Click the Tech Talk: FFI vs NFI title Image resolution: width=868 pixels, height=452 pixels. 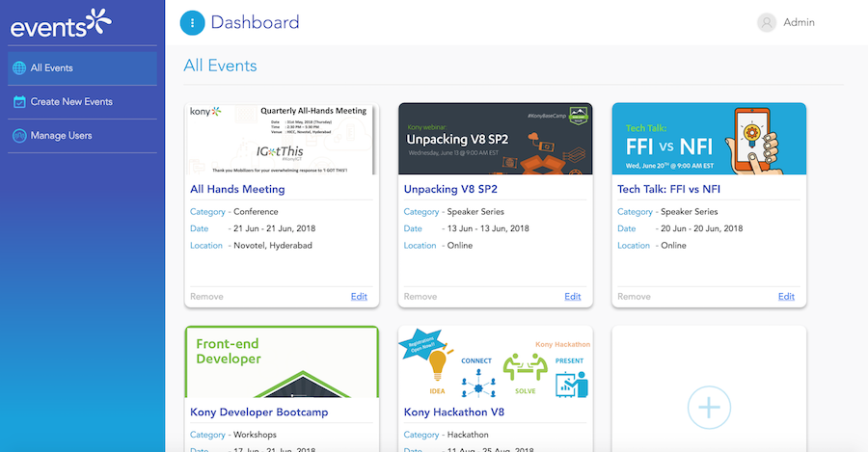pos(668,189)
